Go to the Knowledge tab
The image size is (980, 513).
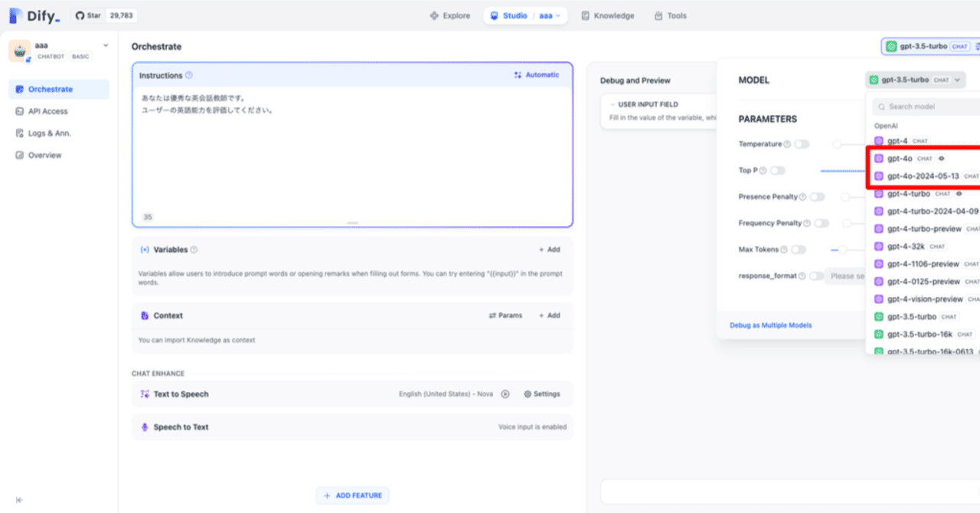[x=607, y=15]
